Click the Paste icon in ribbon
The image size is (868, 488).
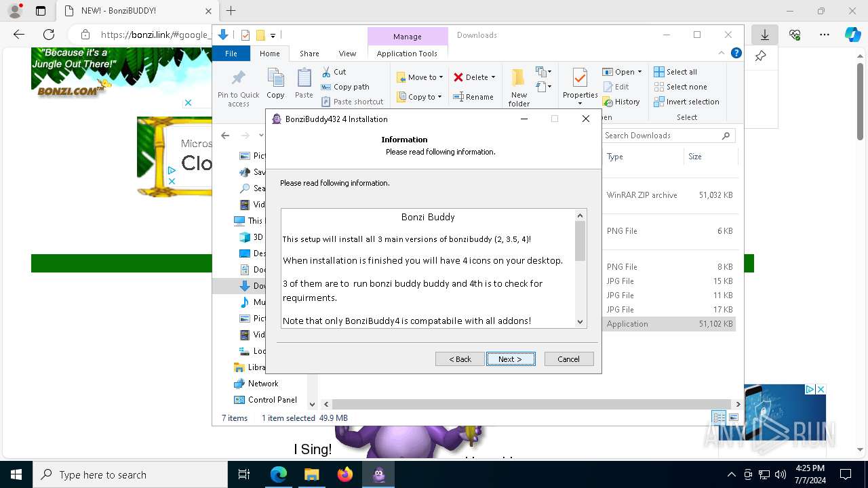[304, 84]
